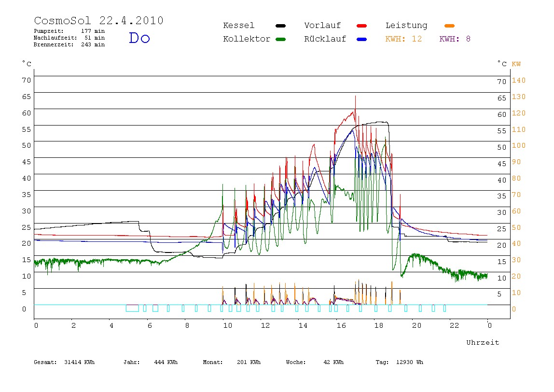Click the green Kollektor legend swatch
The image size is (554, 392).
pyautogui.click(x=280, y=39)
